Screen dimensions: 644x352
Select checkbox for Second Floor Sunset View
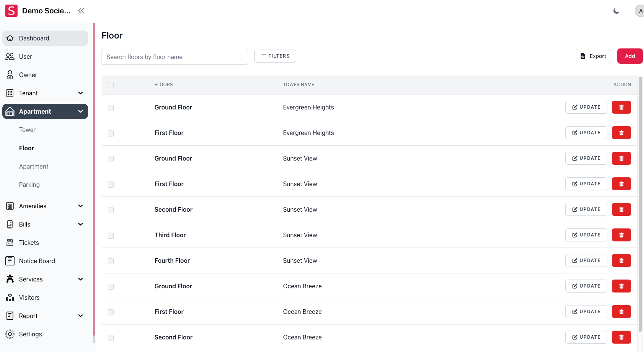point(111,210)
